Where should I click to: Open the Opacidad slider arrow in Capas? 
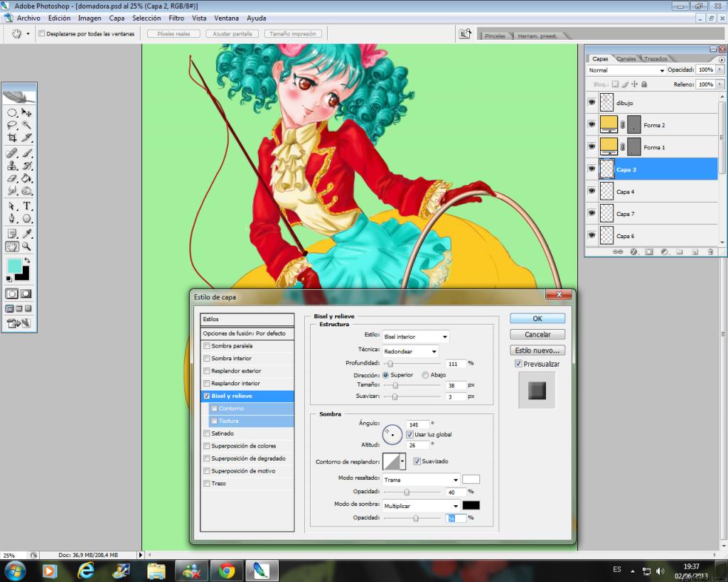(x=719, y=70)
